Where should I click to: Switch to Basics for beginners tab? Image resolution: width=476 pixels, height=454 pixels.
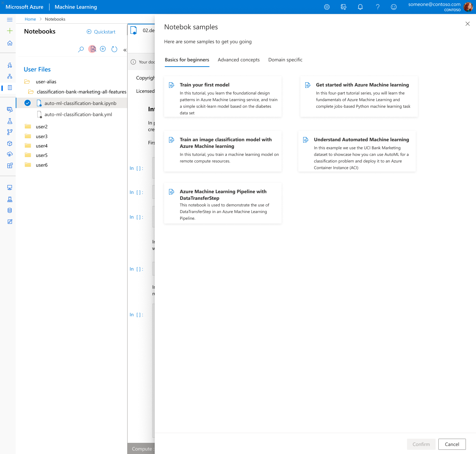coord(187,60)
